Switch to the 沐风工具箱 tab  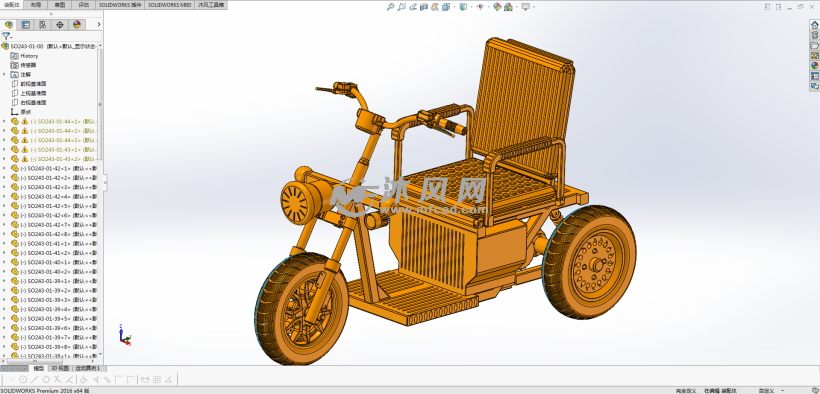[211, 5]
